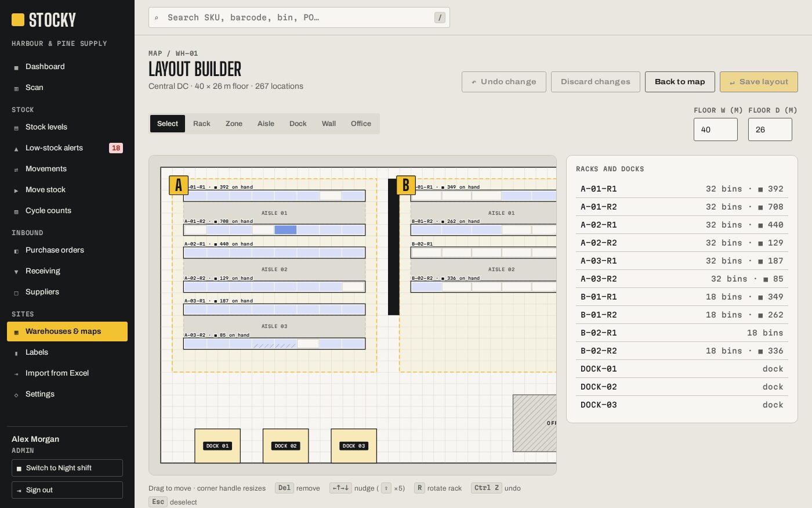Screen dimensions: 812x508
Task: Choose the Rack tool
Action: pos(202,124)
